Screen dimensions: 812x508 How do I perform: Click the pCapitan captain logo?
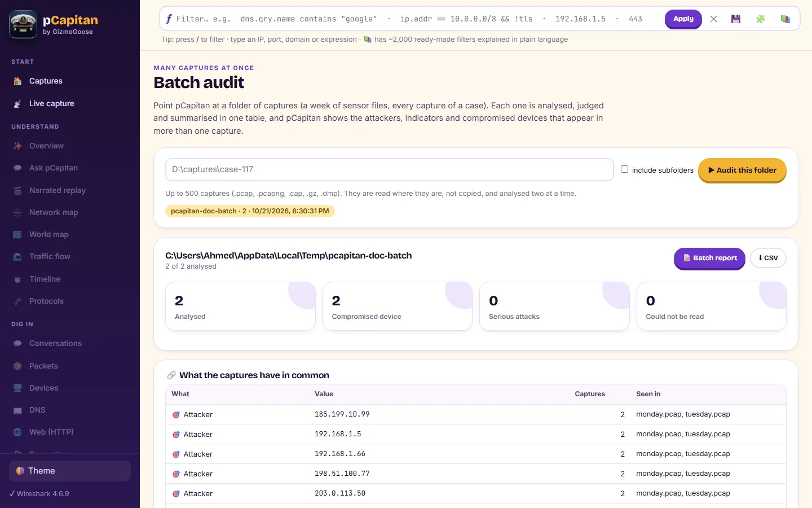(23, 24)
